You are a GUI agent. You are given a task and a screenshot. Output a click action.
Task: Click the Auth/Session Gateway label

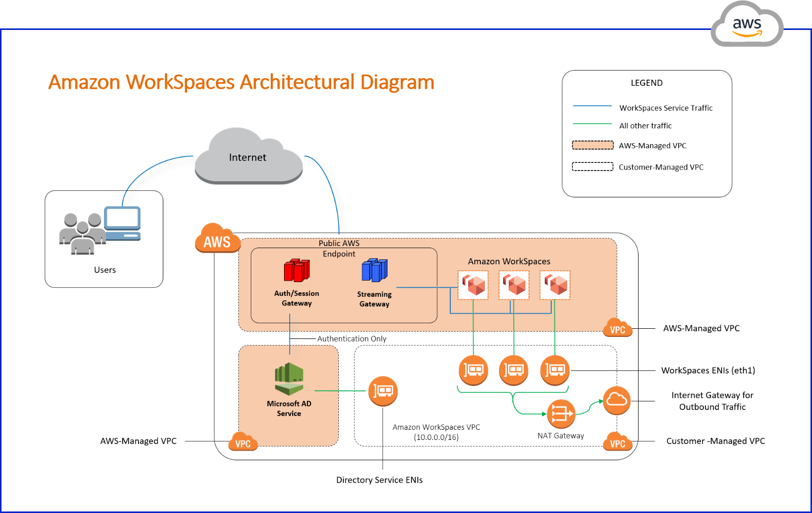point(297,298)
